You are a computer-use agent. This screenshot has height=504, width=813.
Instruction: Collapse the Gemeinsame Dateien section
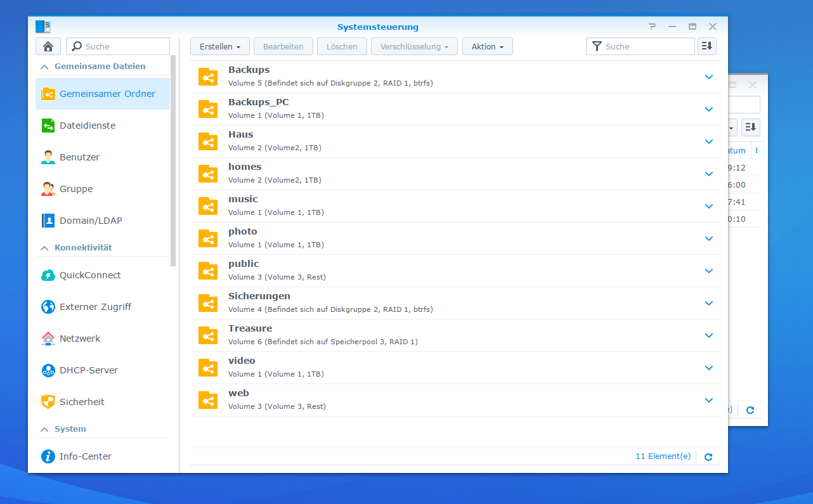pyautogui.click(x=44, y=67)
